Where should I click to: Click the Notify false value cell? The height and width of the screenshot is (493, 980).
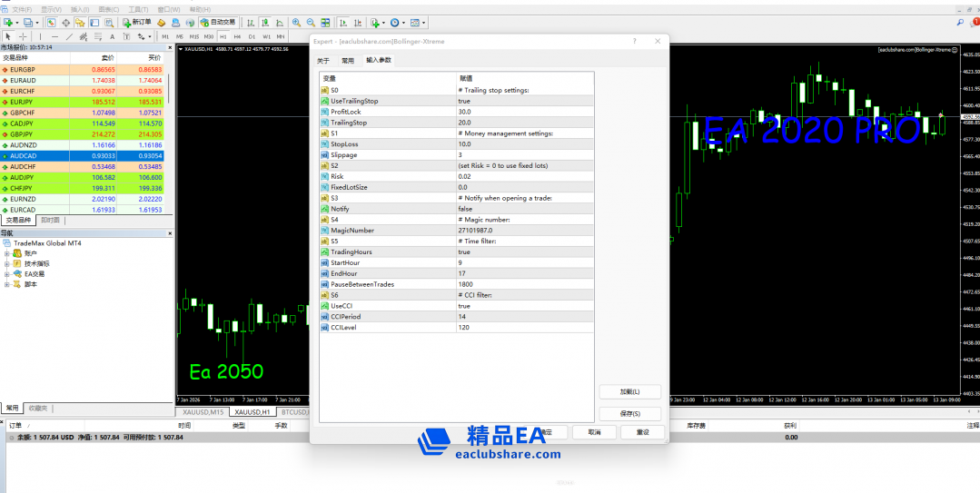[x=525, y=208]
